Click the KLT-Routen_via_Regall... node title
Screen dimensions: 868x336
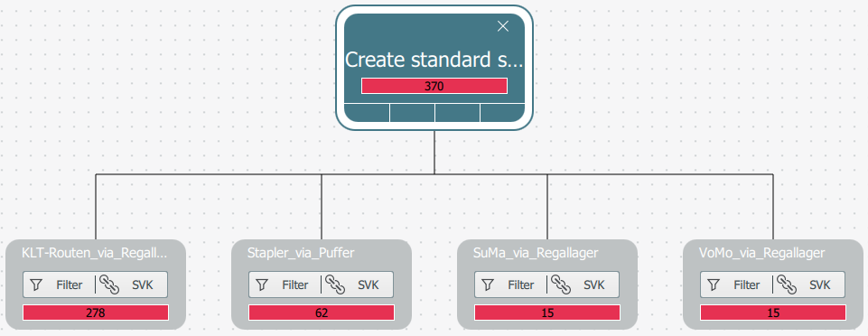pos(94,253)
